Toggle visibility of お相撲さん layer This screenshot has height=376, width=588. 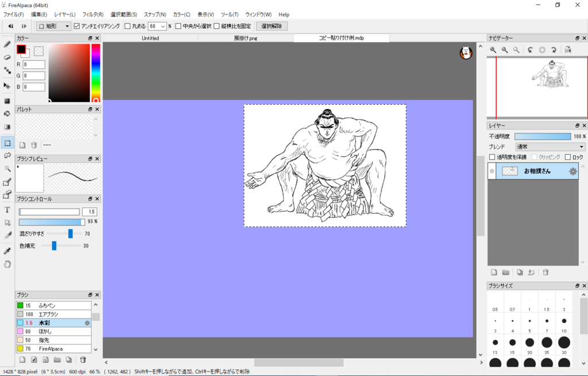point(492,171)
